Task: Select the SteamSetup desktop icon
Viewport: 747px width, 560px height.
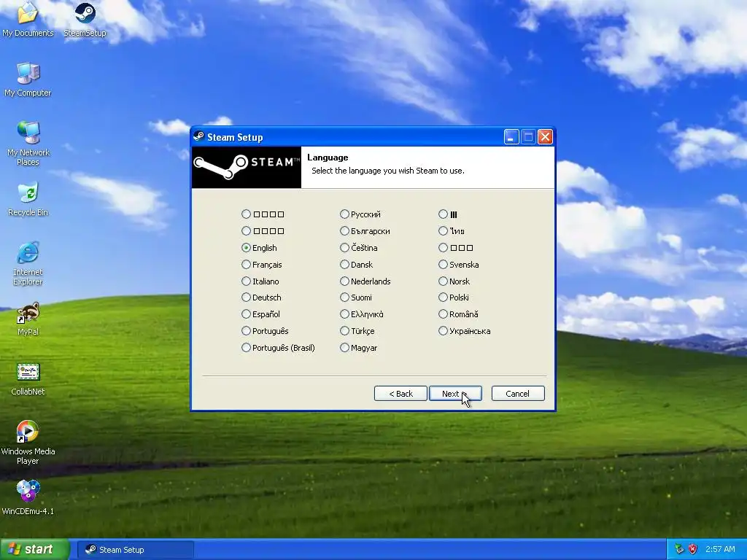Action: [x=85, y=19]
